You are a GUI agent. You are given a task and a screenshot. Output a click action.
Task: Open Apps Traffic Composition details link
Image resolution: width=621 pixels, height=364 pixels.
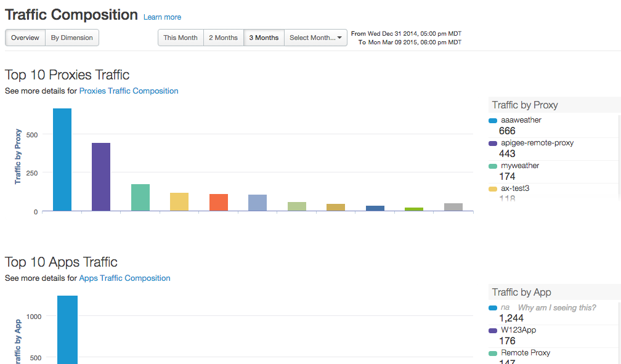click(124, 278)
